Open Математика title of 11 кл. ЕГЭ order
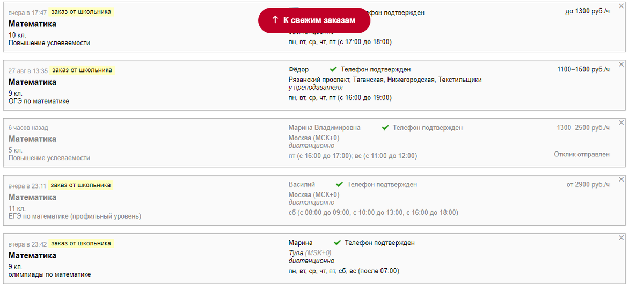The image size is (644, 289). [x=32, y=197]
